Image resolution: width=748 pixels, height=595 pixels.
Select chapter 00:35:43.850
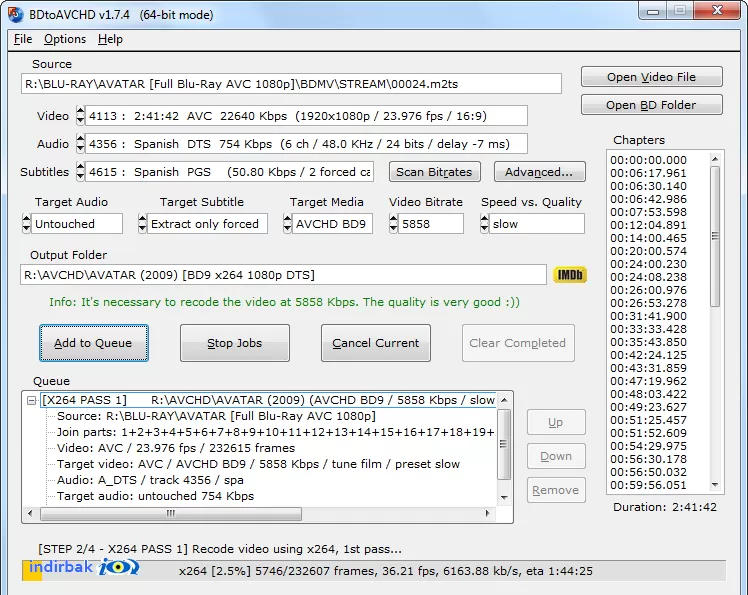[648, 342]
